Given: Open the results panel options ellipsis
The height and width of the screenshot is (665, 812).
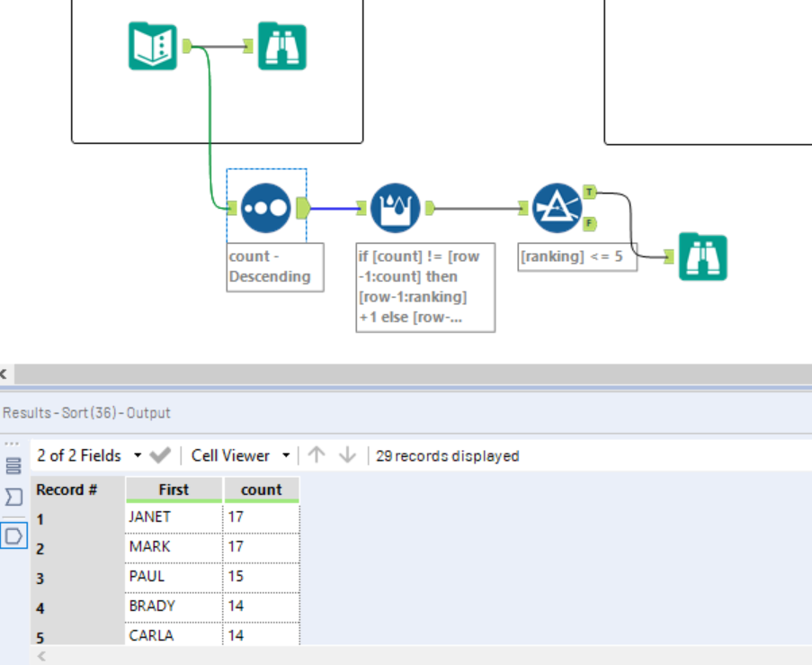Looking at the screenshot, I should pyautogui.click(x=12, y=445).
